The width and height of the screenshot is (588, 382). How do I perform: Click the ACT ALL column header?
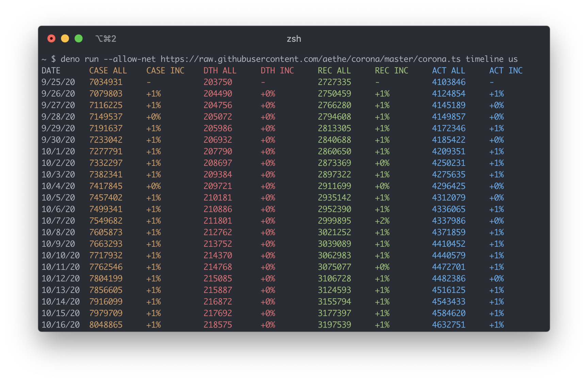[448, 71]
